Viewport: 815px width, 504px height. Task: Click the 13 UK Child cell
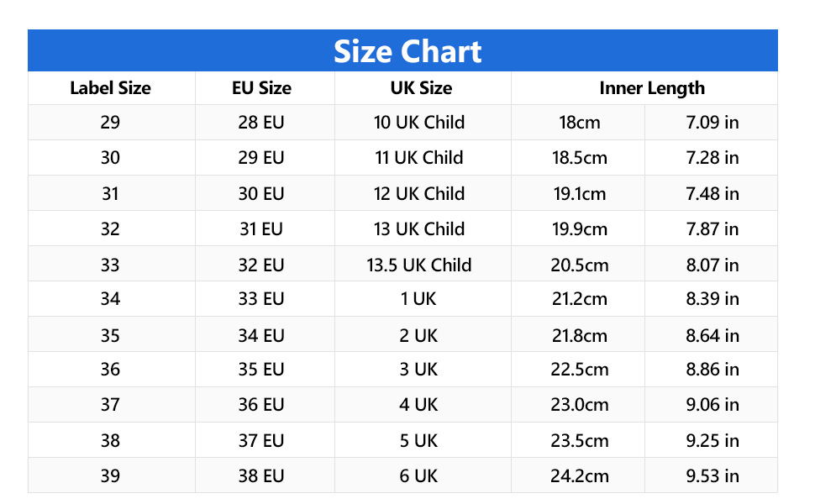419,229
